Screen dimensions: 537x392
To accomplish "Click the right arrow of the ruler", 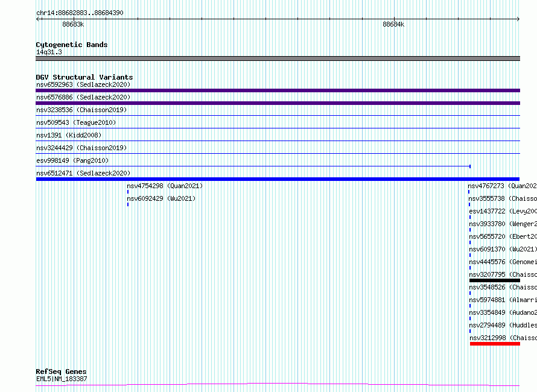I will point(518,19).
